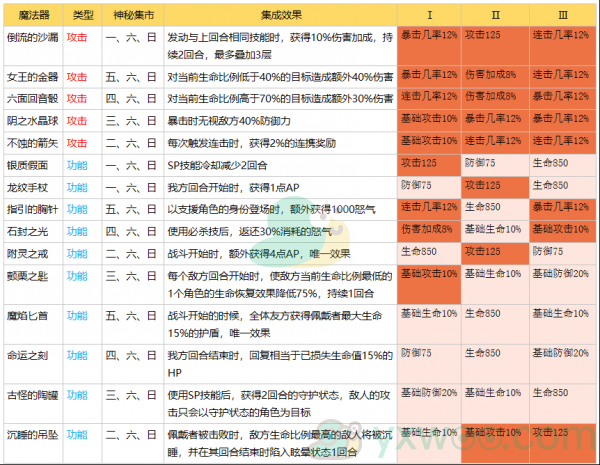Click the effect '每次触发连击时，获得2%的连携奖励'
The width and height of the screenshot is (600, 465).
(x=251, y=143)
